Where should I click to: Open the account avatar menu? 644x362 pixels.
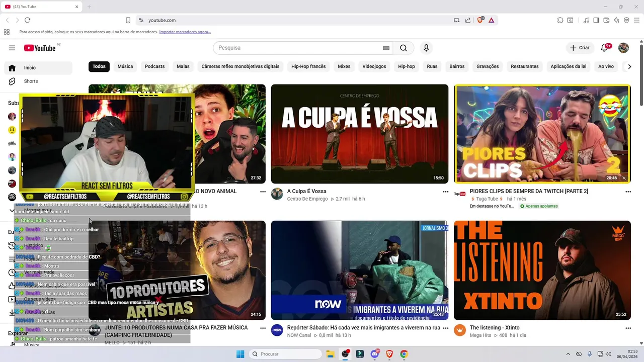coord(623,48)
